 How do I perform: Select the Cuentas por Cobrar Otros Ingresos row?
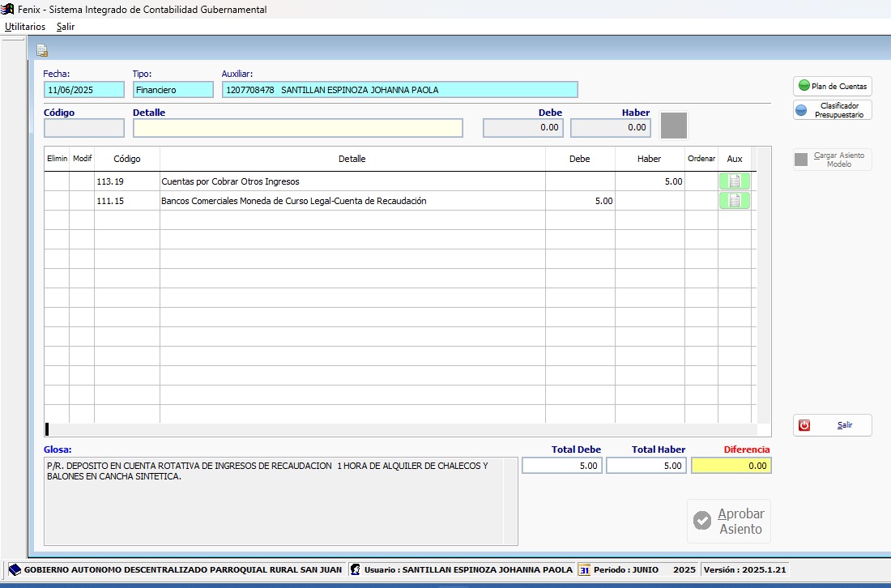[x=352, y=181]
